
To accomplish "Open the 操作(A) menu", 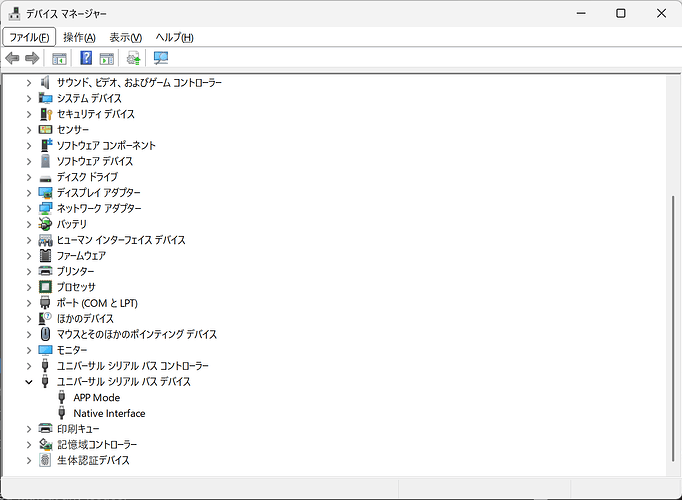I will 79,37.
